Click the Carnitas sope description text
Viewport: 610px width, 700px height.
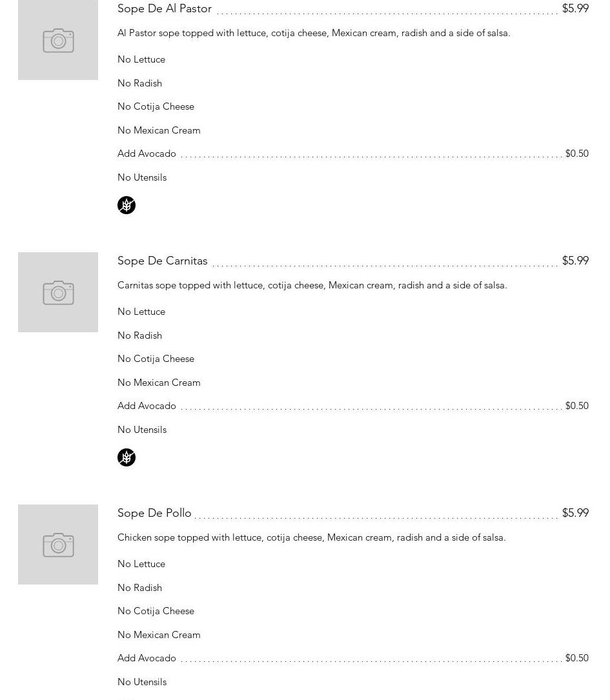[x=312, y=285]
